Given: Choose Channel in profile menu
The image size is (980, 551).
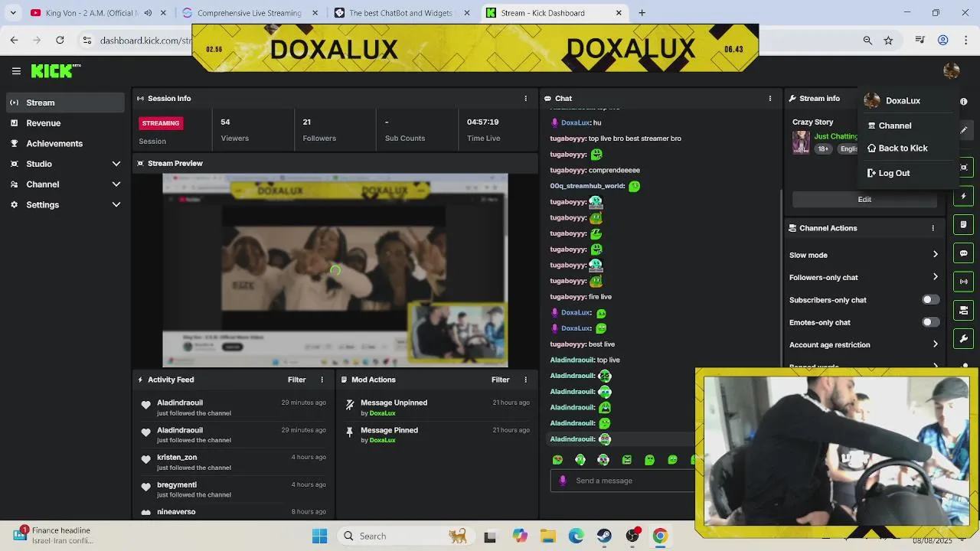Looking at the screenshot, I should click(x=889, y=126).
